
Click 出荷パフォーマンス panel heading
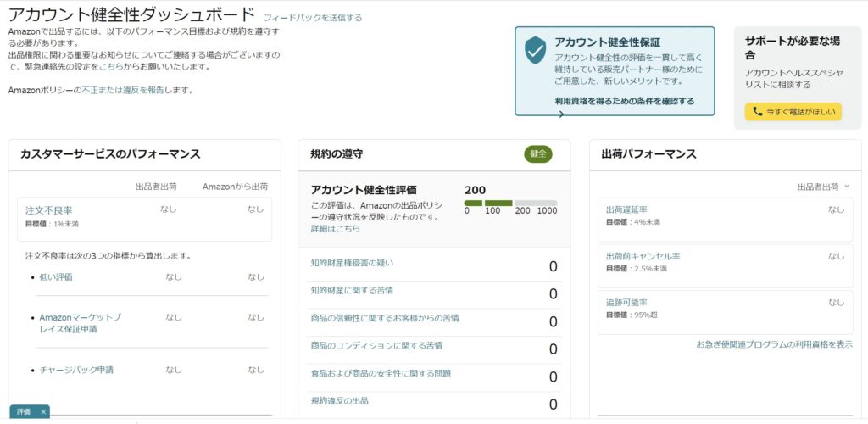pos(648,154)
